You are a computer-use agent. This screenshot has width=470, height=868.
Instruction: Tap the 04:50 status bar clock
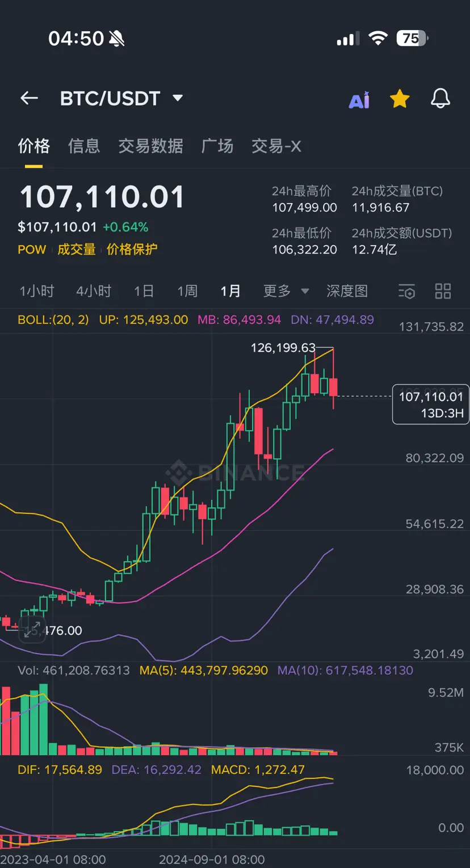[x=76, y=39]
